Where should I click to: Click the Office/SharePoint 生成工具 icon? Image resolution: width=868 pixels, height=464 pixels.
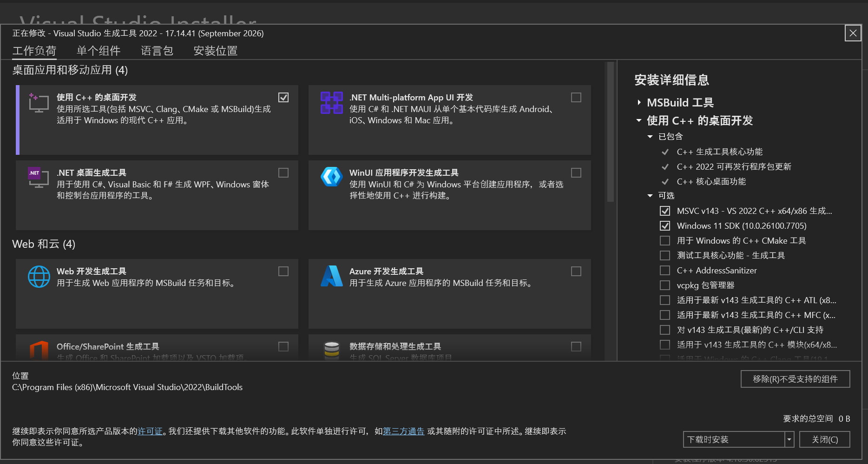39,351
